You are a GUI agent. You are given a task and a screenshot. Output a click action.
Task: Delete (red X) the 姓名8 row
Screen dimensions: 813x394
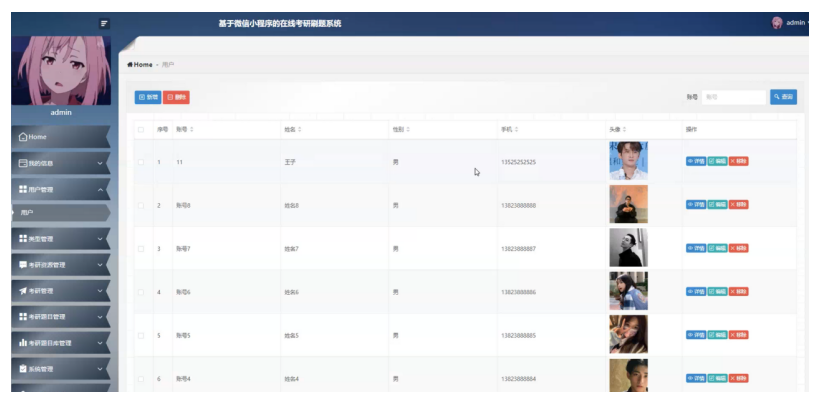738,205
